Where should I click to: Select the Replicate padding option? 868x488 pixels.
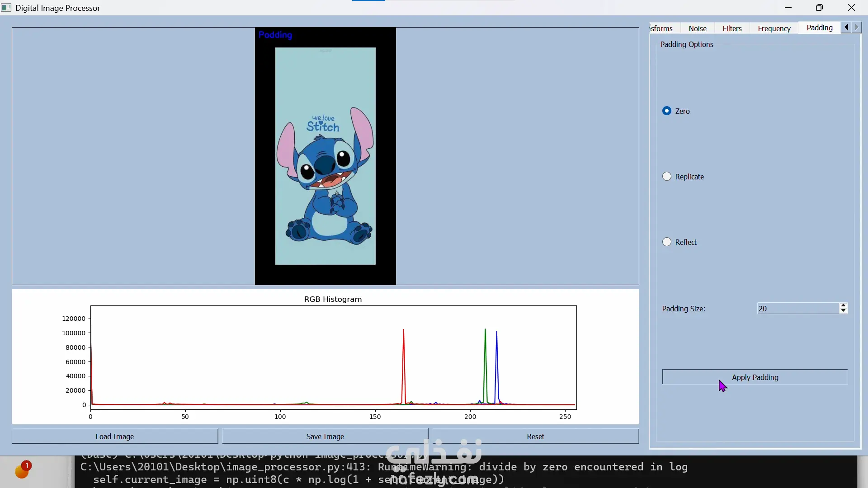click(x=667, y=177)
